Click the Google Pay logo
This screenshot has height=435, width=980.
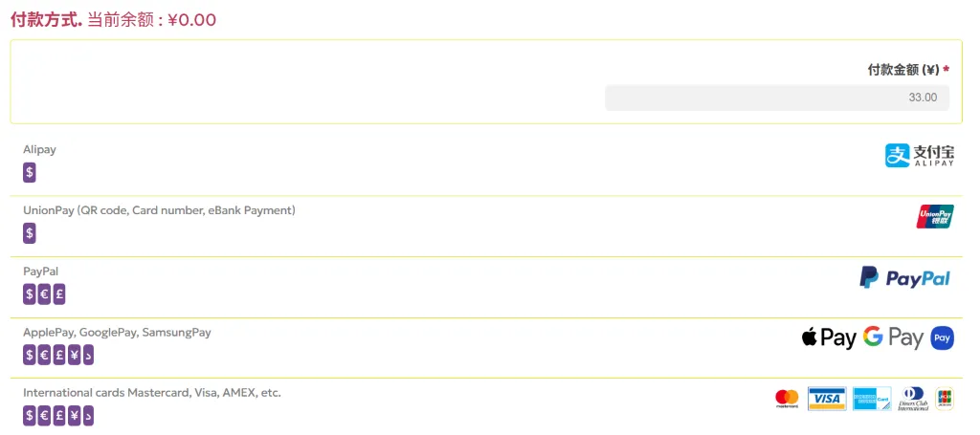(x=892, y=337)
